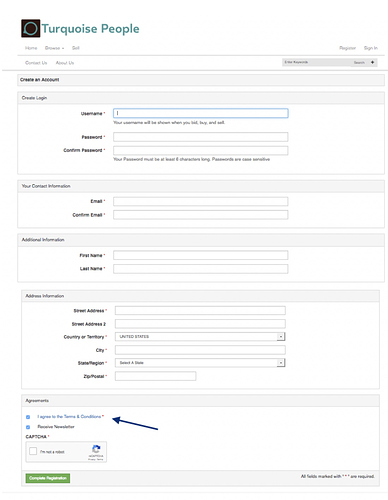This screenshot has height=500, width=388.
Task: Open the Country or Territory dropdown
Action: (x=200, y=337)
